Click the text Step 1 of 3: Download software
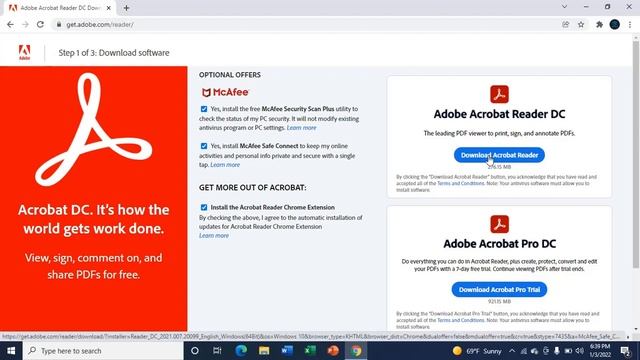The image size is (640, 360). tap(114, 53)
